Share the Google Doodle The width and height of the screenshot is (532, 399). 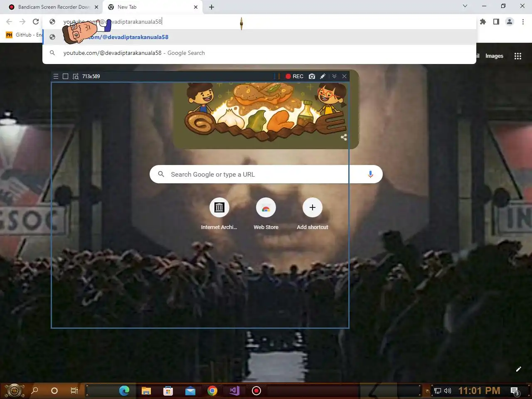(344, 137)
